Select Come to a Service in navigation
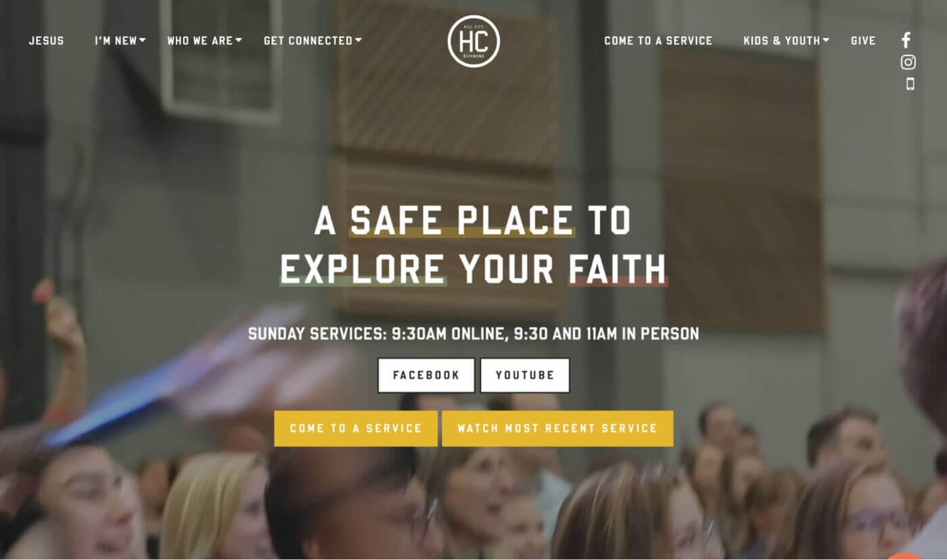Viewport: 947px width, 560px height. pyautogui.click(x=658, y=41)
